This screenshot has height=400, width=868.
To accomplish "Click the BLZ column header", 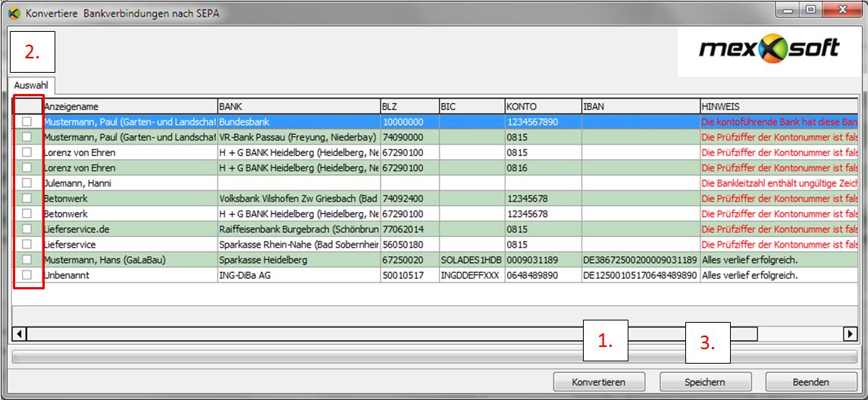I will click(409, 106).
